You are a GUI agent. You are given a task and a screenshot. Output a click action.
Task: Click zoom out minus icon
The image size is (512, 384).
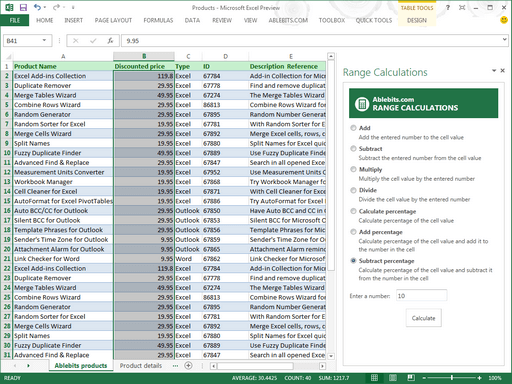click(x=424, y=378)
